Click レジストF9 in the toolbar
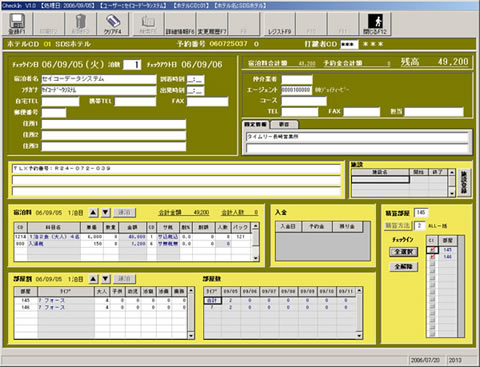Image resolution: width=480 pixels, height=367 pixels. (x=279, y=24)
